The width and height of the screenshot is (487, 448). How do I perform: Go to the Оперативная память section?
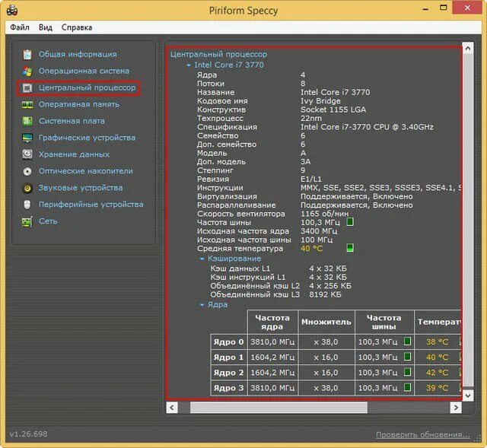pyautogui.click(x=79, y=105)
